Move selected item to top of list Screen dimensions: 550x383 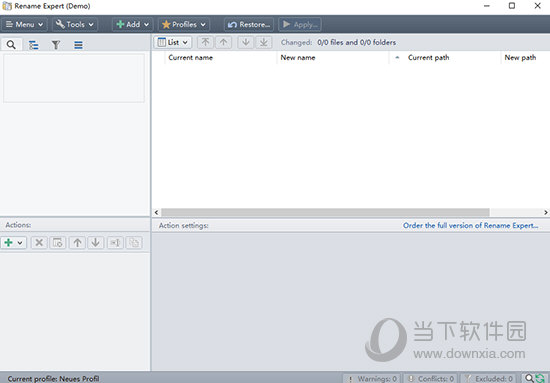[x=205, y=42]
